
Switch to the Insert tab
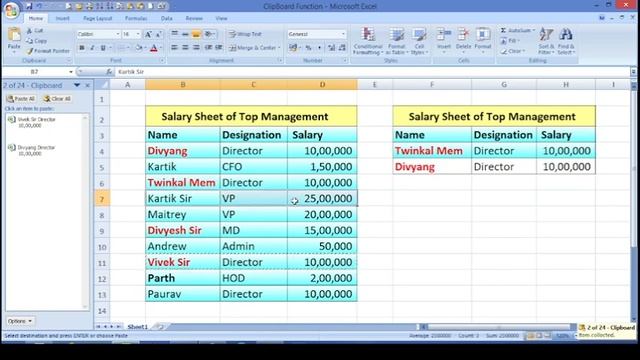click(x=62, y=18)
